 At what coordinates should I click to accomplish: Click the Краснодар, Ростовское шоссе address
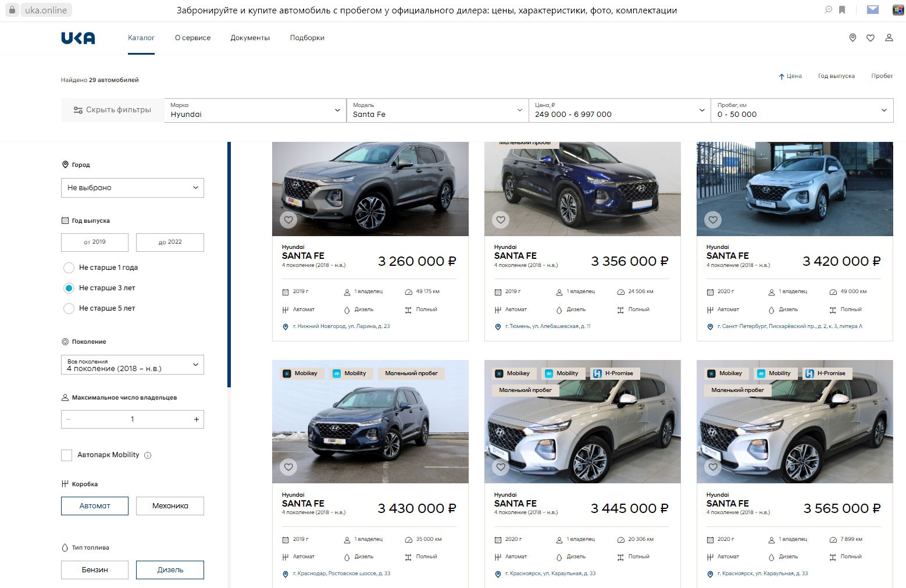(x=341, y=574)
